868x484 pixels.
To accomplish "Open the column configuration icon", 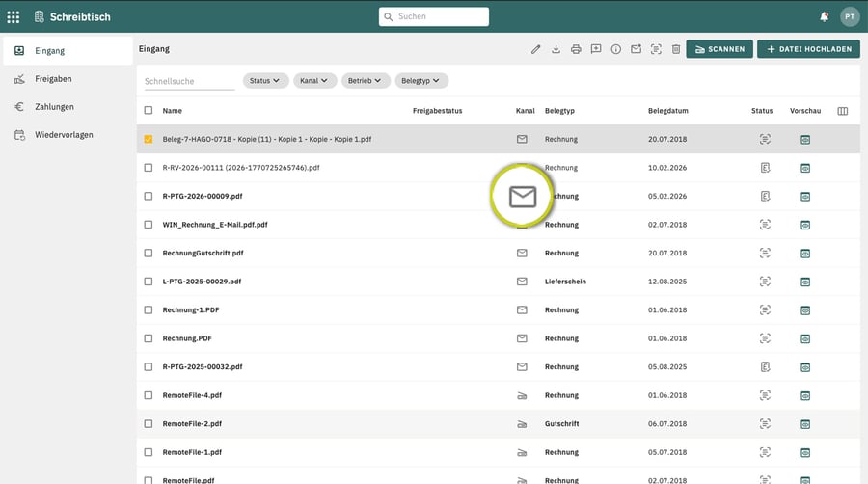I will click(x=843, y=111).
